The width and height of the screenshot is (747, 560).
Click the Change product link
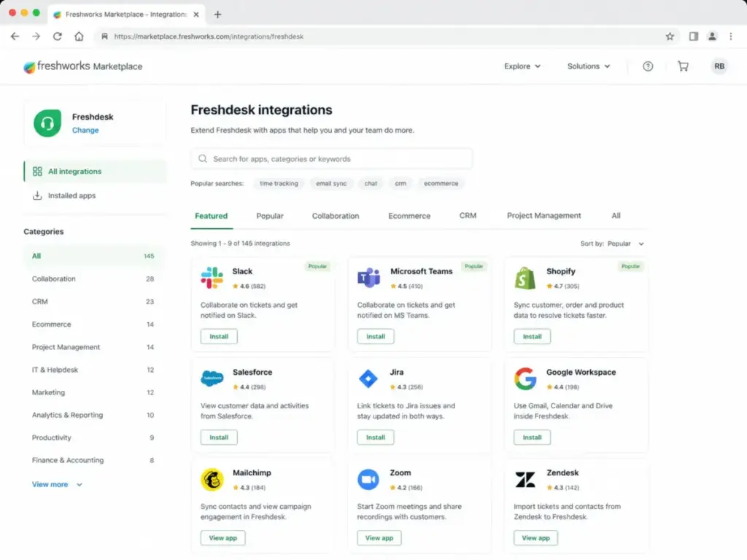tap(85, 130)
